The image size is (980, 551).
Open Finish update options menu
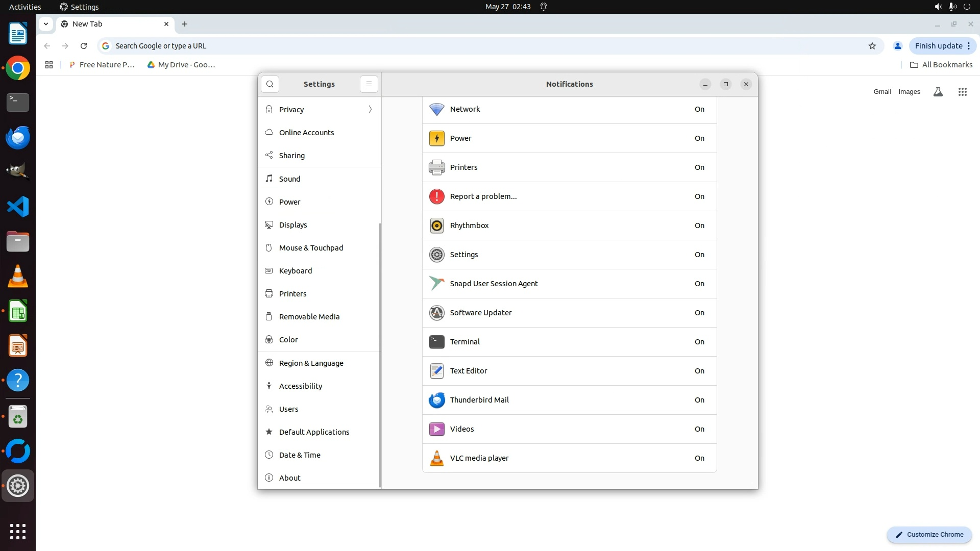tap(968, 46)
